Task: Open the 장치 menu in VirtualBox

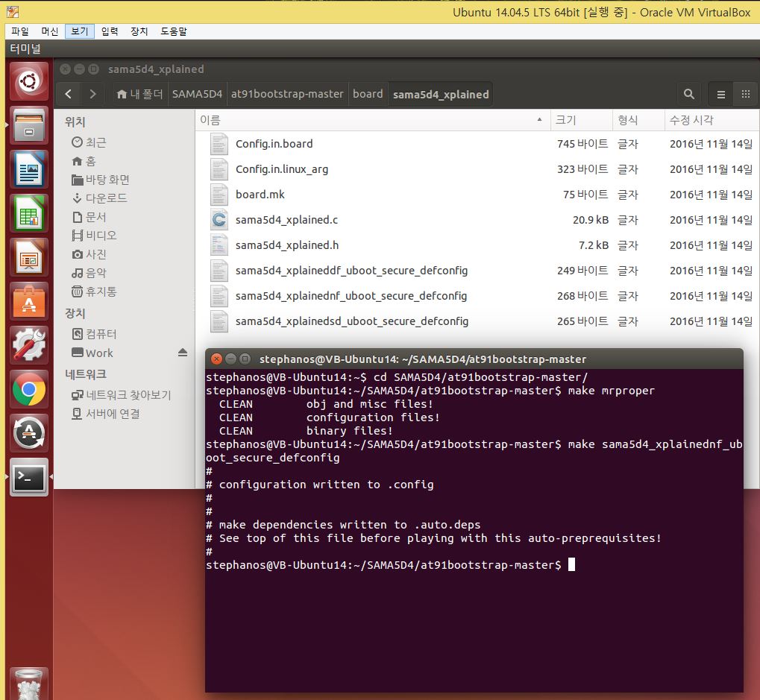Action: [x=139, y=31]
